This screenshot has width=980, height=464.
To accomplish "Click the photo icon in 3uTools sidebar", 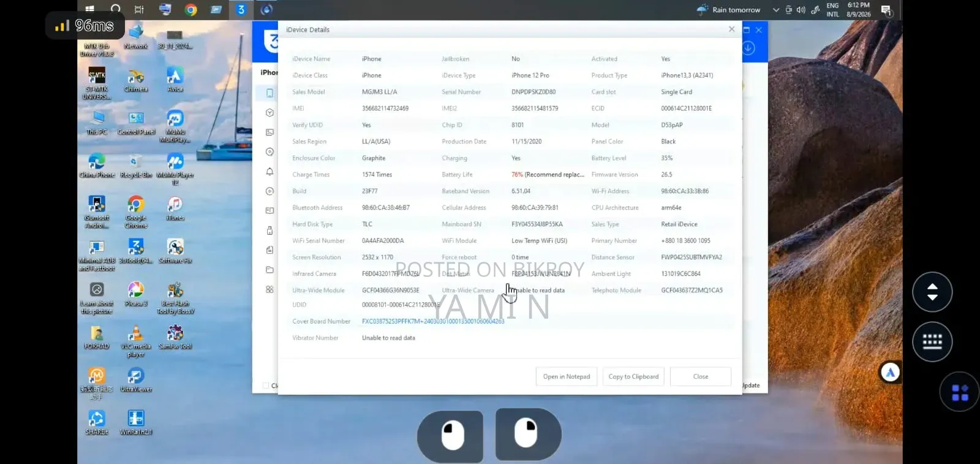I will [x=269, y=132].
